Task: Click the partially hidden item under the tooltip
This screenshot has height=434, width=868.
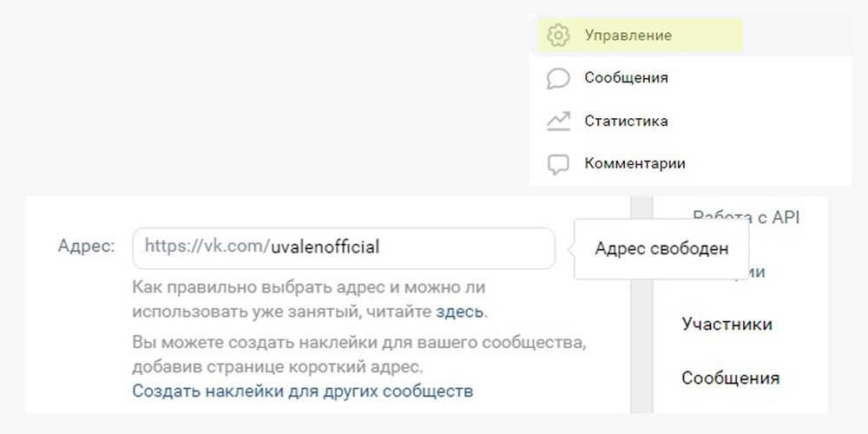Action: click(757, 273)
